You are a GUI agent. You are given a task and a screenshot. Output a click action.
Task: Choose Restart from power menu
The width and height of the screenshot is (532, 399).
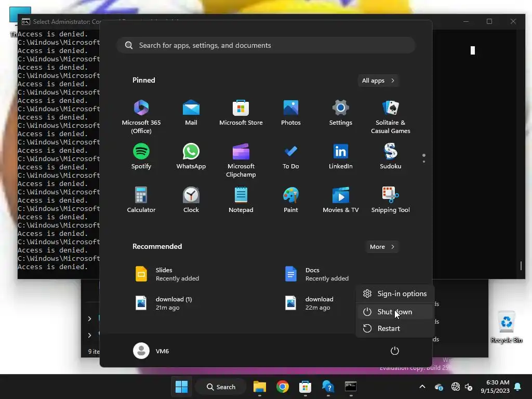tap(395, 328)
